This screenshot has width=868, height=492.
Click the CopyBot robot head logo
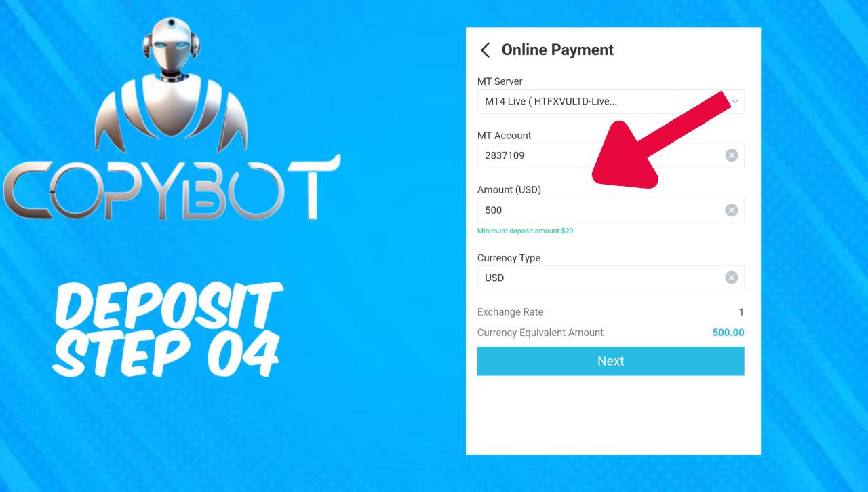(x=171, y=84)
